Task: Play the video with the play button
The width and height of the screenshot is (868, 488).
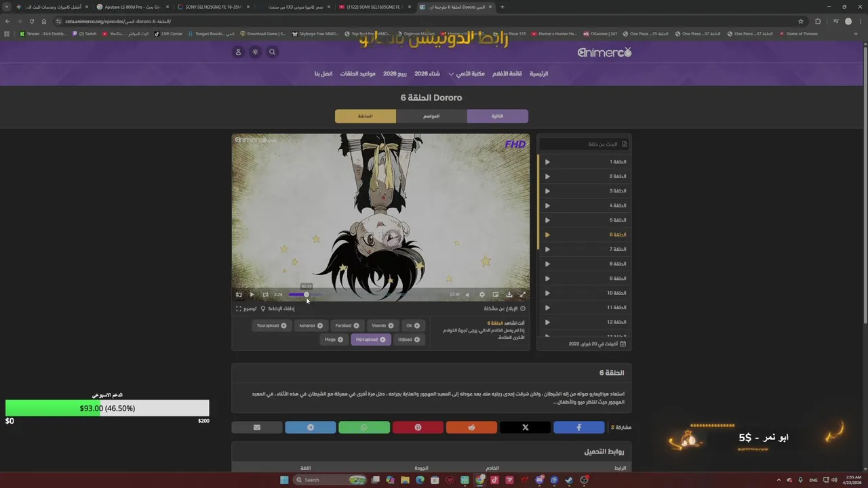Action: (252, 295)
